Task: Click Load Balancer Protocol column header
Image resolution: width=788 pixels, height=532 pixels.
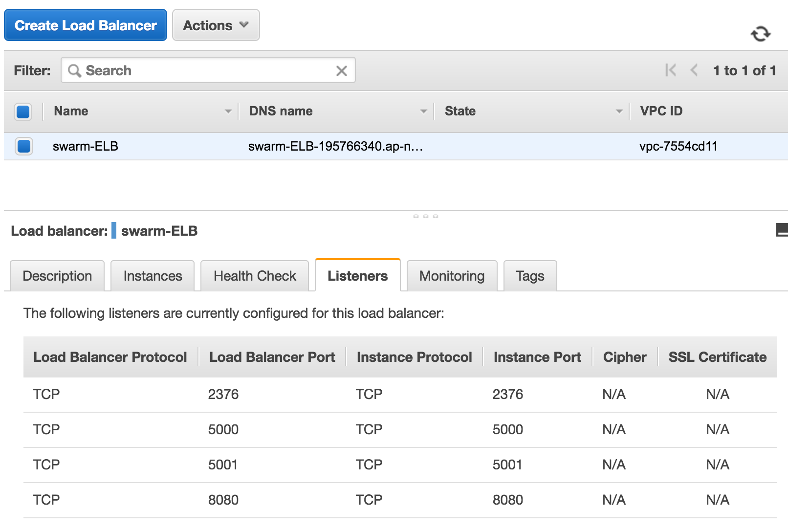Action: coord(110,357)
